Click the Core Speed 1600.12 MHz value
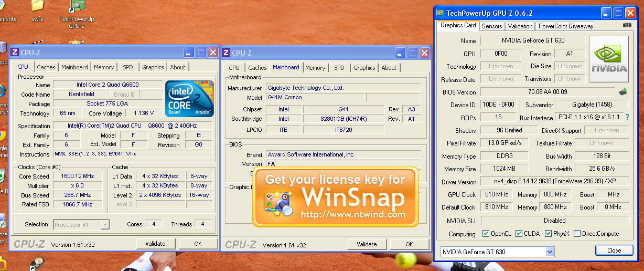 78,176
